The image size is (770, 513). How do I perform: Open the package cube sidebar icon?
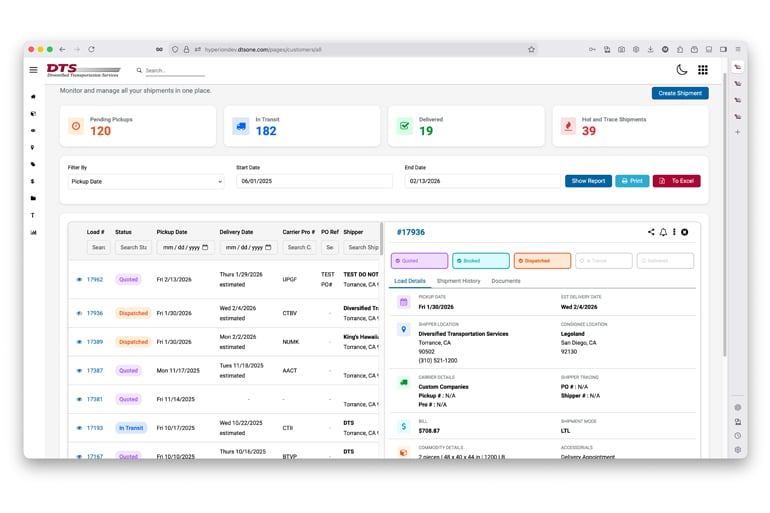(x=33, y=113)
